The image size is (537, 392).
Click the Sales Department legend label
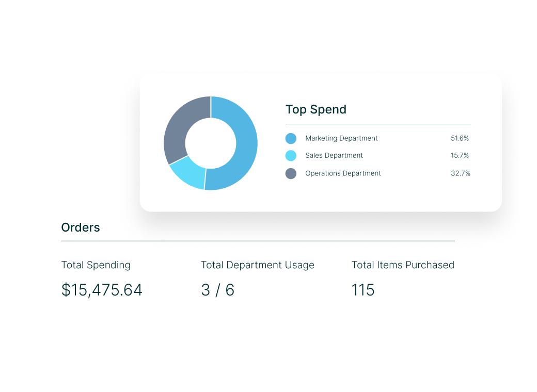pos(334,155)
